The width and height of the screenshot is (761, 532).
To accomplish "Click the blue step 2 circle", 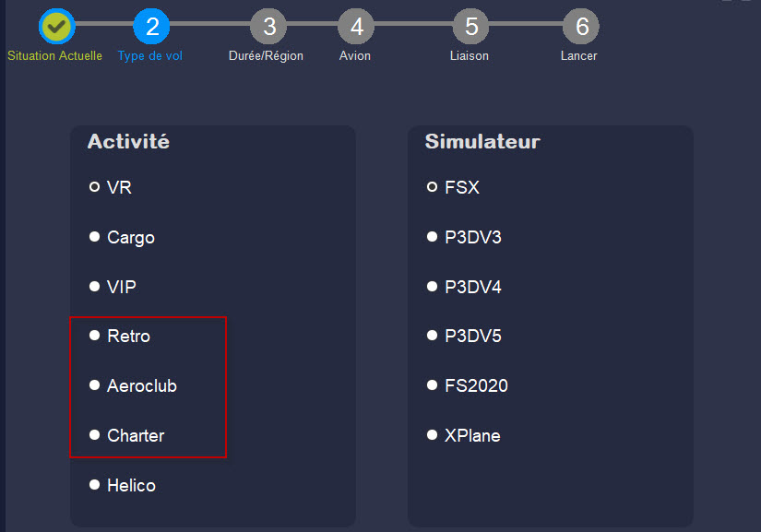I will pos(152,26).
